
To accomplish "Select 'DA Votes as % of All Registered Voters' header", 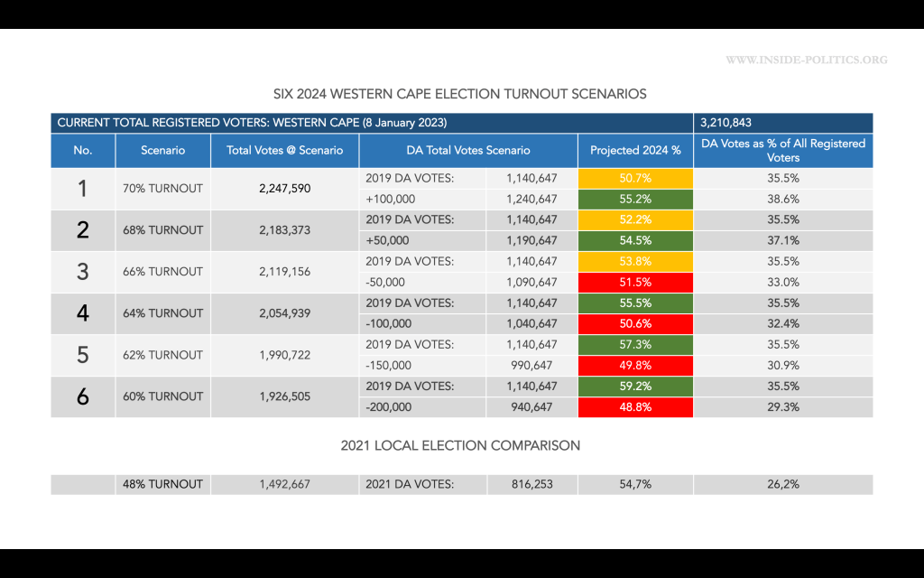I will tap(782, 151).
